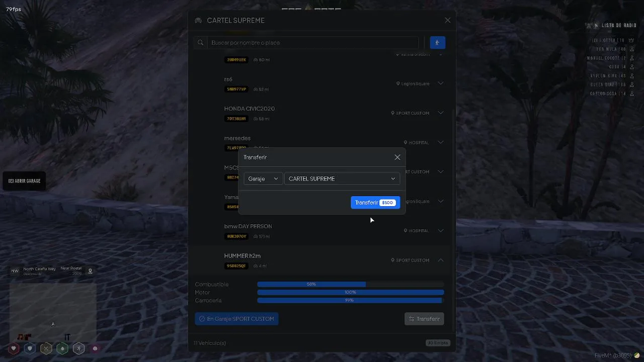Open the Garaje type dropdown
Image resolution: width=644 pixels, height=362 pixels.
tap(263, 178)
